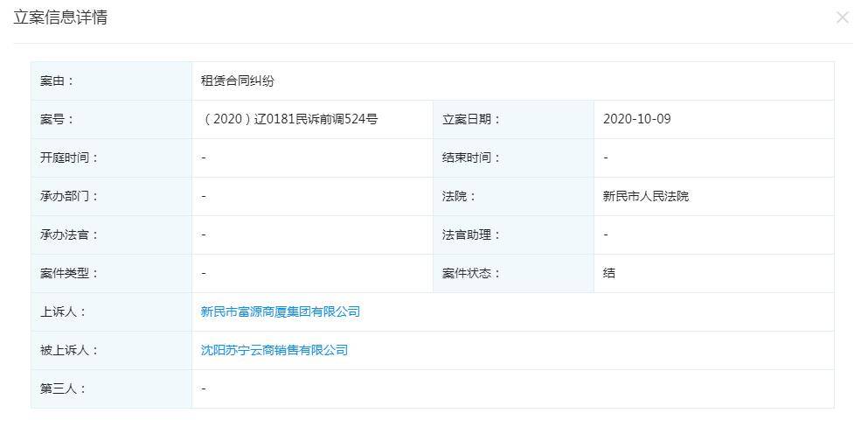
Task: Open the 新民市富源商厦集团有限公司 link
Action: click(280, 311)
